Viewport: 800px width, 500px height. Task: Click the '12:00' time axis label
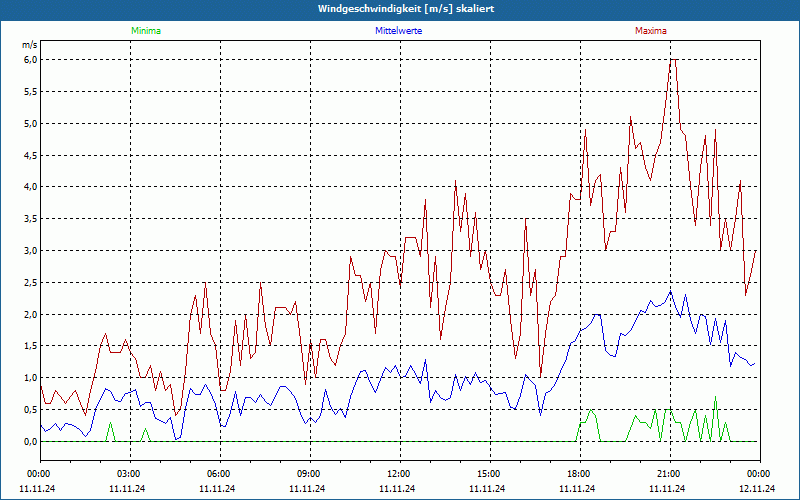point(400,474)
